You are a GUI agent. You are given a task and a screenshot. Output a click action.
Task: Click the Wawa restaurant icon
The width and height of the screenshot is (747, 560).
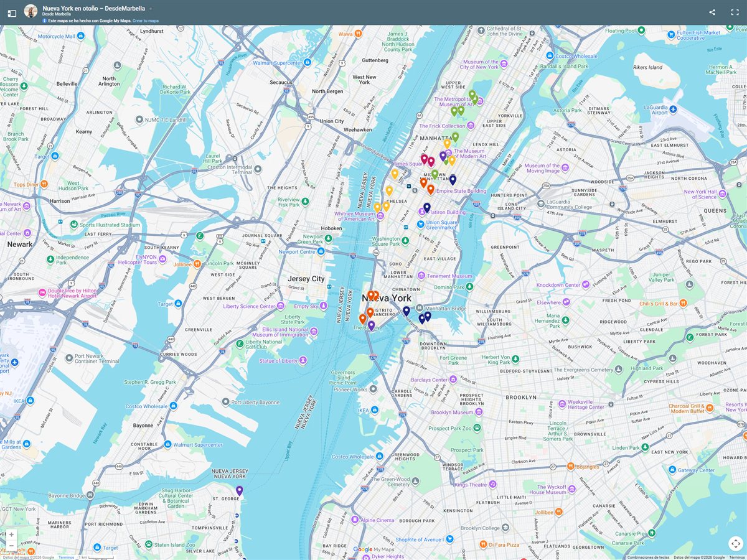point(359,34)
